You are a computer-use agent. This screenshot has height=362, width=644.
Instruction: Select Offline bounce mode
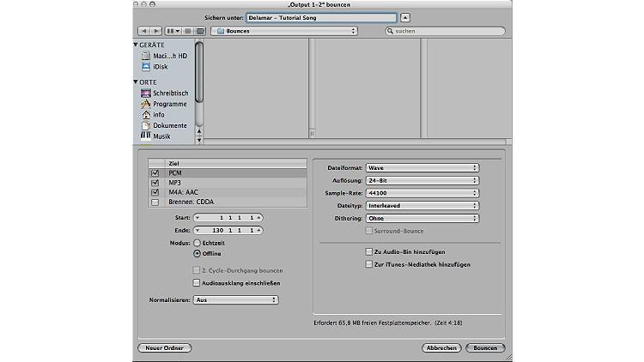[x=197, y=254]
